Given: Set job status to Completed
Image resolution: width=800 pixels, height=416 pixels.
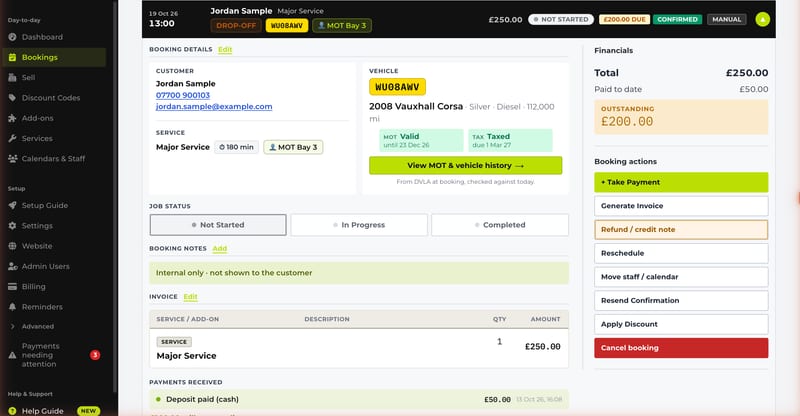Looking at the screenshot, I should click(499, 225).
